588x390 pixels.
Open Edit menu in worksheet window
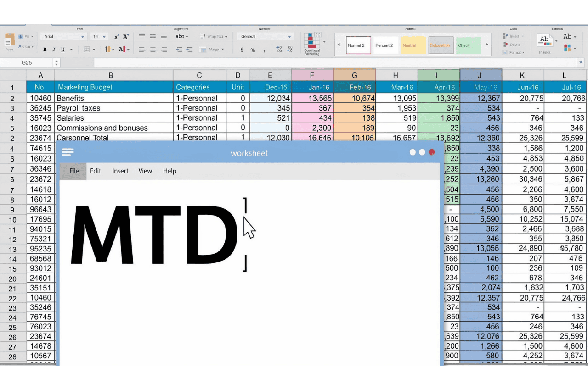(96, 171)
